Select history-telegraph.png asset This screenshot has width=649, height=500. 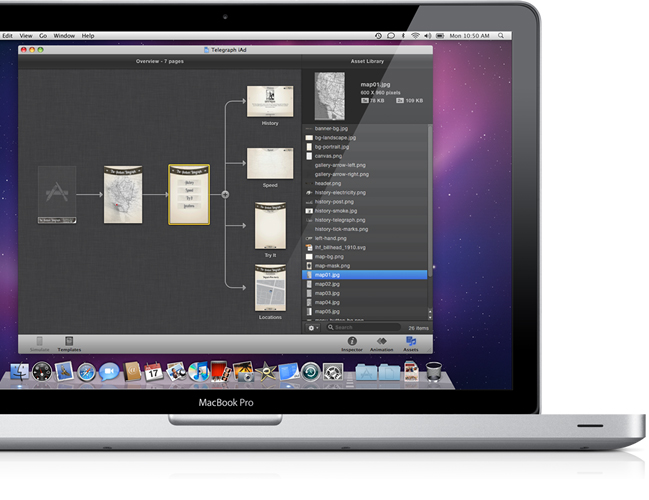click(365, 220)
